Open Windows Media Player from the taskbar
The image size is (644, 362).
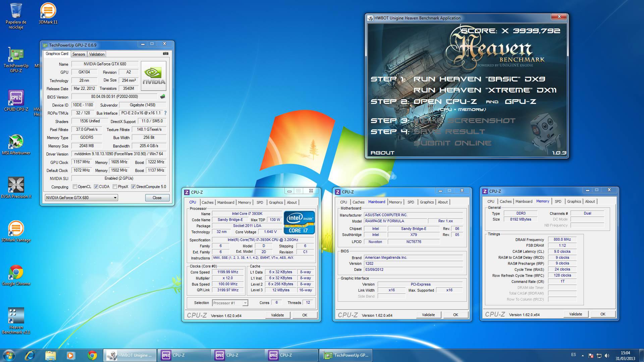click(x=71, y=355)
